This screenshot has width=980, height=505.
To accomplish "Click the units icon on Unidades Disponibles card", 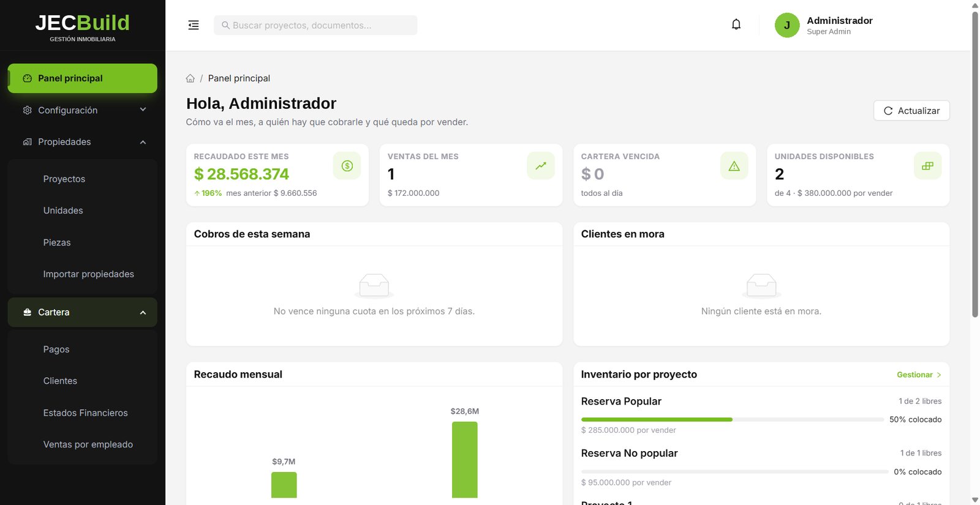I will pos(928,166).
